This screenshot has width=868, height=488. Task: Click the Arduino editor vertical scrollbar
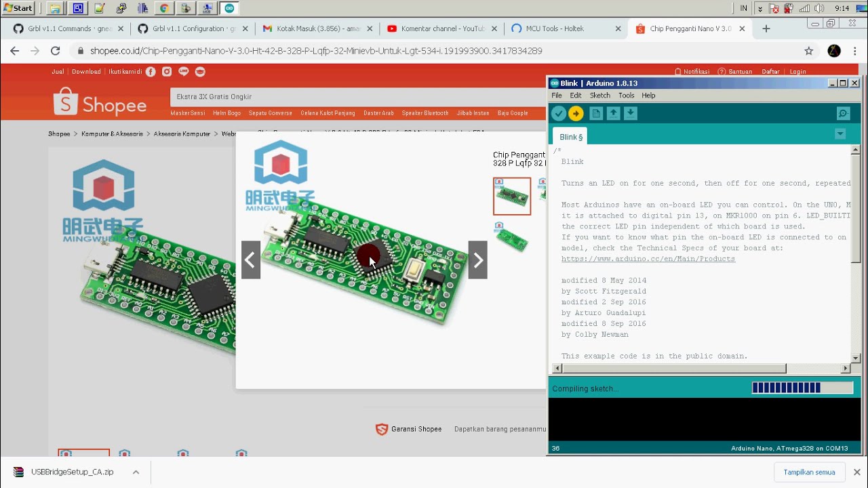point(856,209)
